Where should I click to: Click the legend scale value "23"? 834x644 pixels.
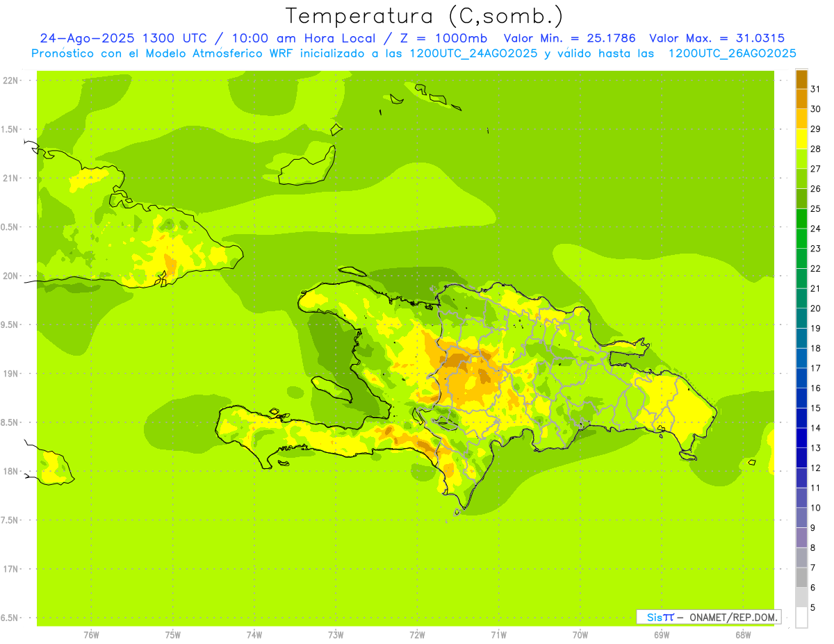(x=816, y=249)
